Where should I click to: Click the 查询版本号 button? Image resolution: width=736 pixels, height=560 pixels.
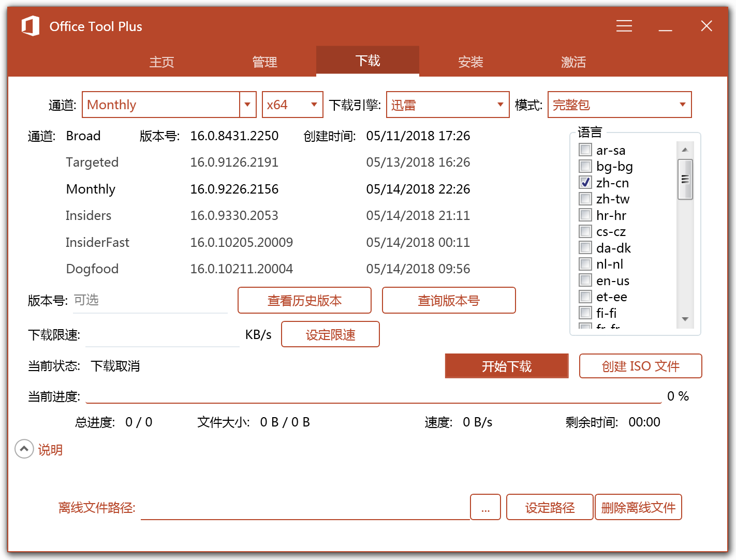pos(449,300)
